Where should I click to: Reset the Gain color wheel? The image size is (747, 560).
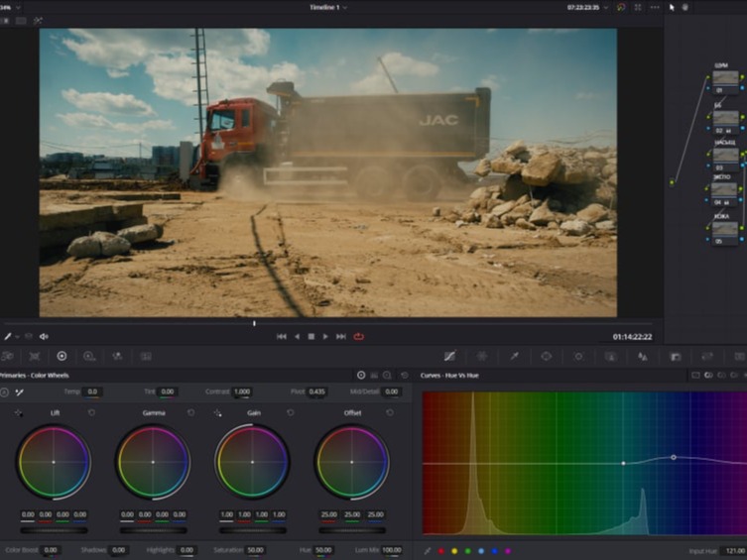click(291, 412)
